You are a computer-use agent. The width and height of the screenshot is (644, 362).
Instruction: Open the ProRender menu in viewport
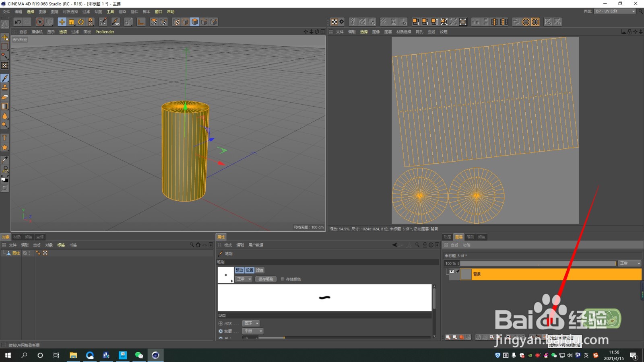tap(105, 32)
